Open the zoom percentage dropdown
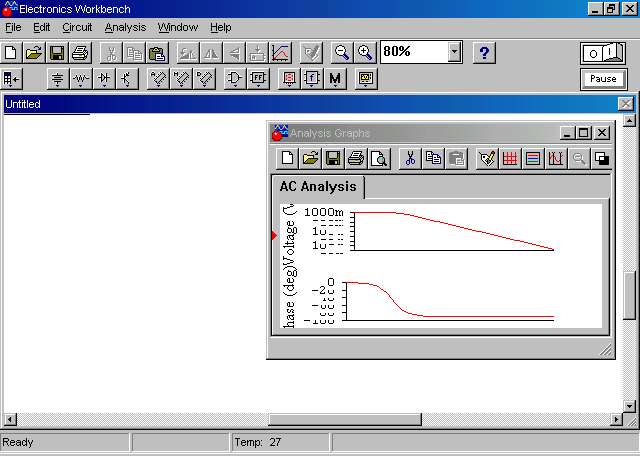 [454, 52]
